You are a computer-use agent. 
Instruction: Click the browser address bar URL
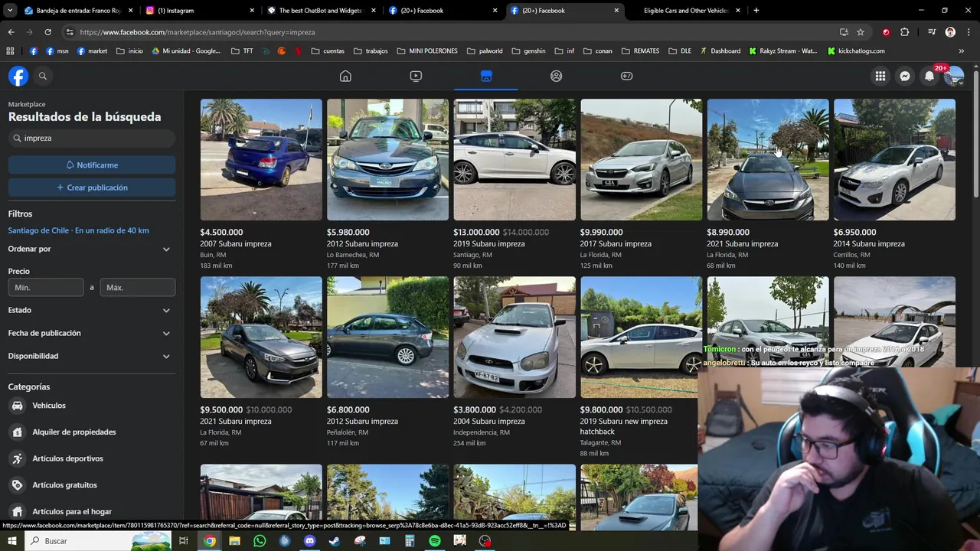point(197,32)
